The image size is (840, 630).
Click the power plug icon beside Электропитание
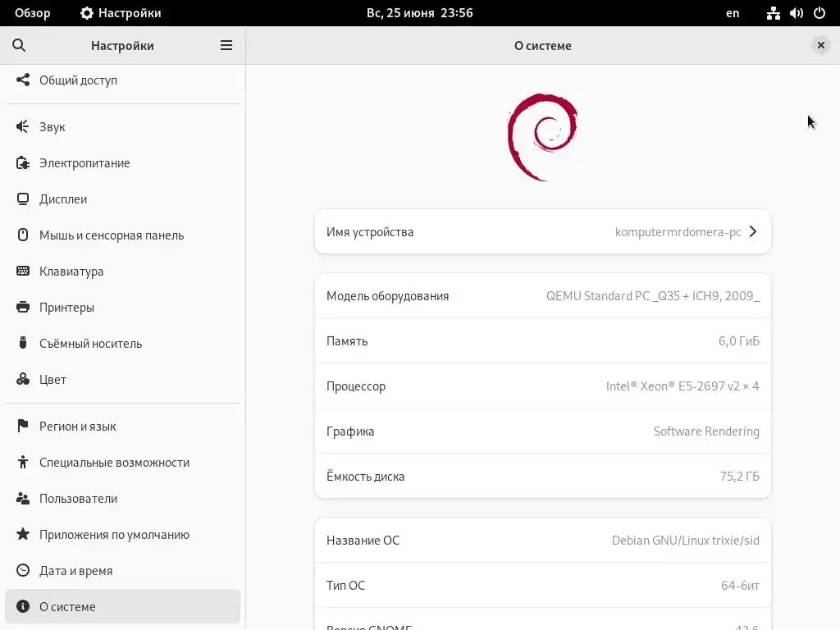pos(22,163)
